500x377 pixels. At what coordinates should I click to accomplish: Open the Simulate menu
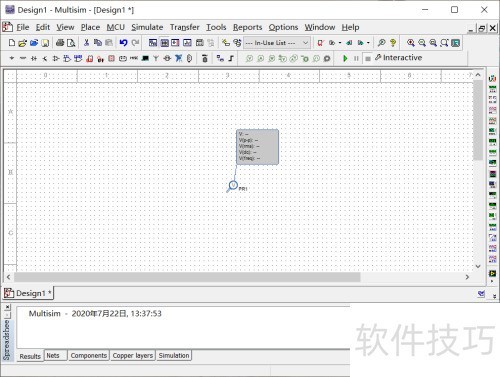pos(147,27)
